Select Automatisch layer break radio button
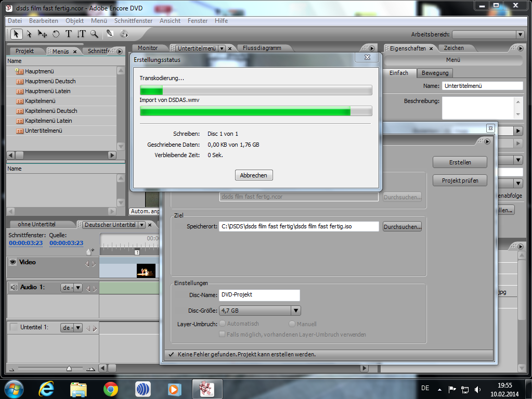Image resolution: width=532 pixels, height=399 pixels. pos(223,324)
